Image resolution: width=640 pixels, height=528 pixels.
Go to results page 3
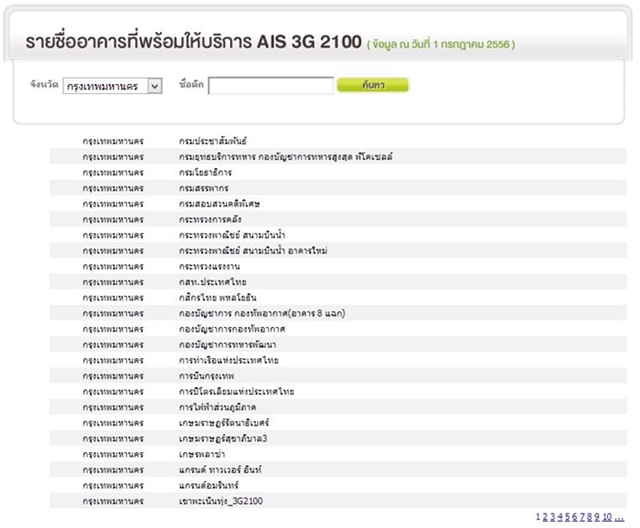553,517
